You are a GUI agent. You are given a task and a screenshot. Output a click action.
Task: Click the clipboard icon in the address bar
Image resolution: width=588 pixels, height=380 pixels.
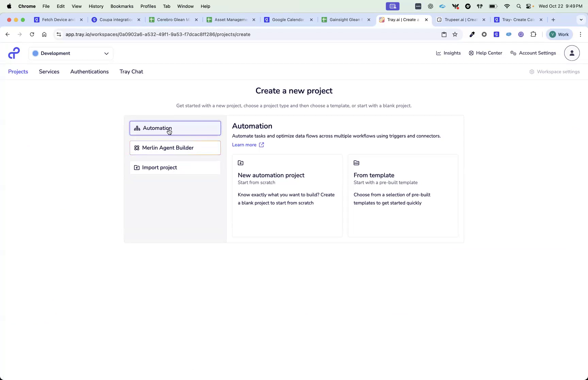(444, 34)
